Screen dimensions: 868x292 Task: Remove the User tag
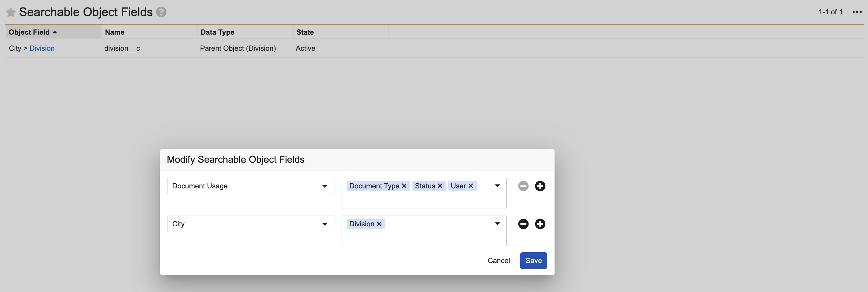[471, 186]
